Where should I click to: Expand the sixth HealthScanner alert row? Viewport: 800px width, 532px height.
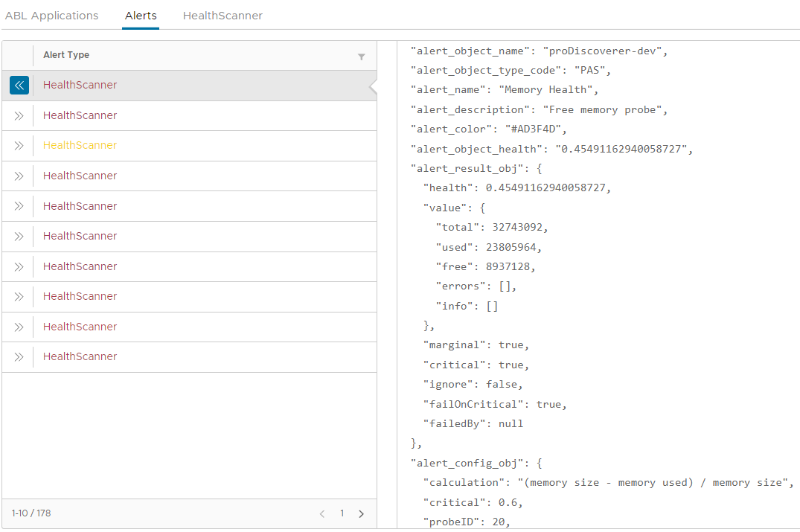pyautogui.click(x=19, y=236)
